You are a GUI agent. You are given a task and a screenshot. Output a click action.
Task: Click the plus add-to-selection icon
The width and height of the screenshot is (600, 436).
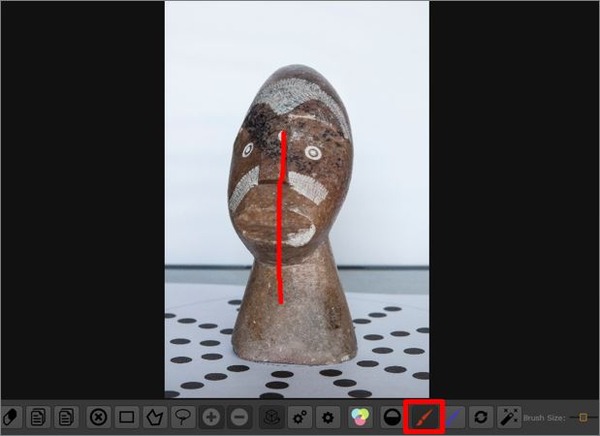(x=211, y=416)
